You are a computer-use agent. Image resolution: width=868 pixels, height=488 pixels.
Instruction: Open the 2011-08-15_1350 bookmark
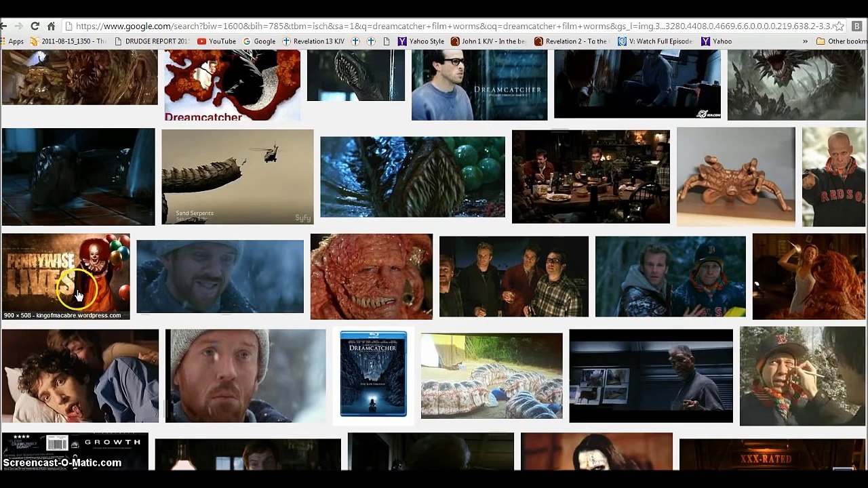(x=68, y=41)
